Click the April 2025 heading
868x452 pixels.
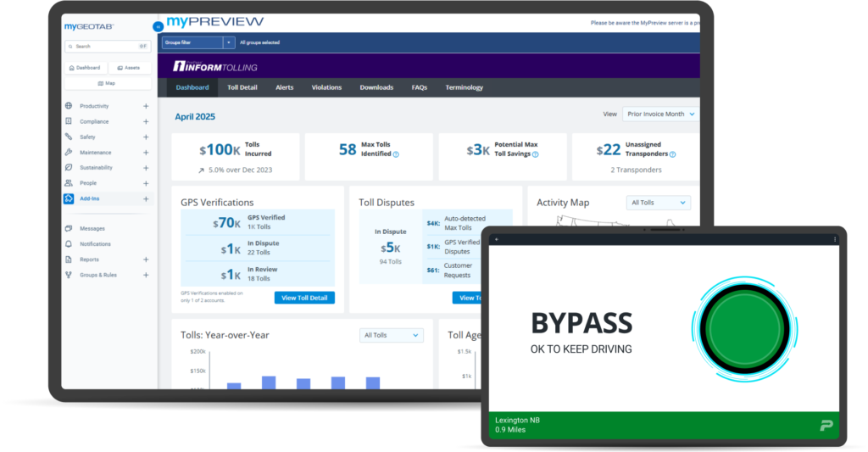click(x=195, y=116)
